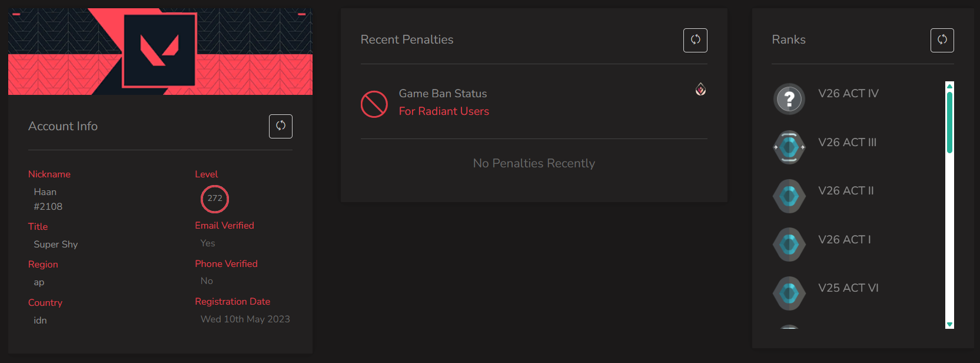
Task: Click the #2108 tag text
Action: point(48,207)
